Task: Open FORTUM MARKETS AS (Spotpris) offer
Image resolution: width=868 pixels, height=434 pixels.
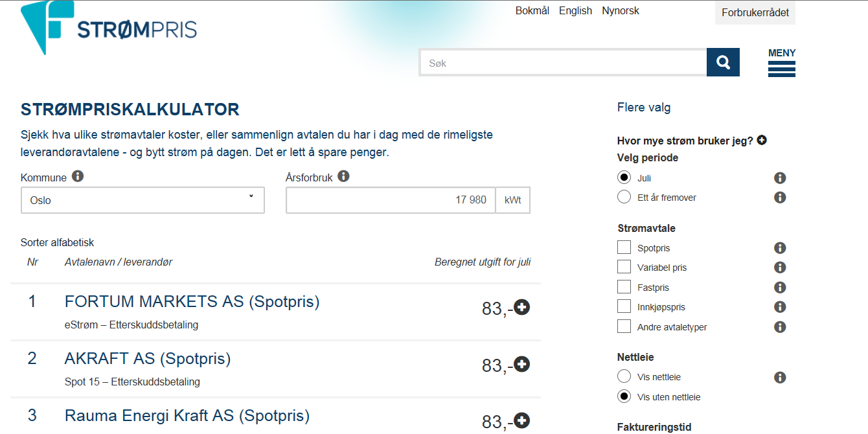Action: (192, 301)
